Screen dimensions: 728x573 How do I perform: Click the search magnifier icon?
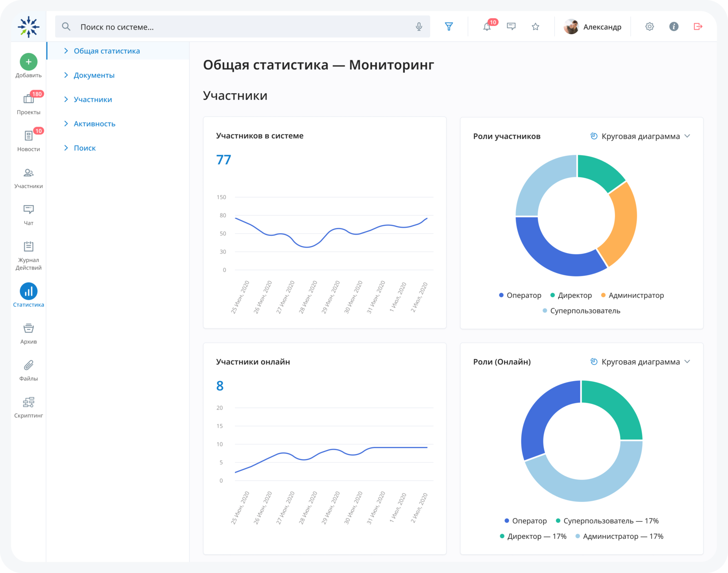pos(66,26)
